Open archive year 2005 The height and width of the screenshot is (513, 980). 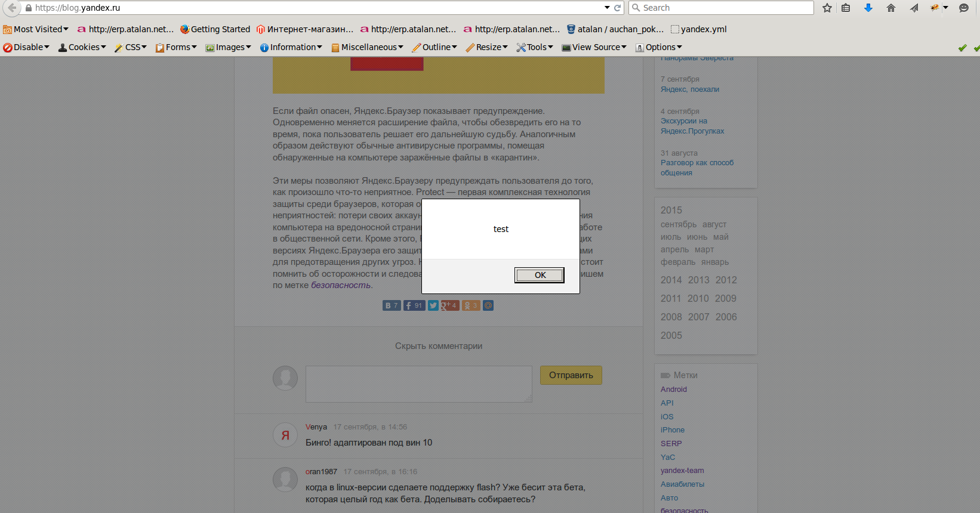point(671,336)
